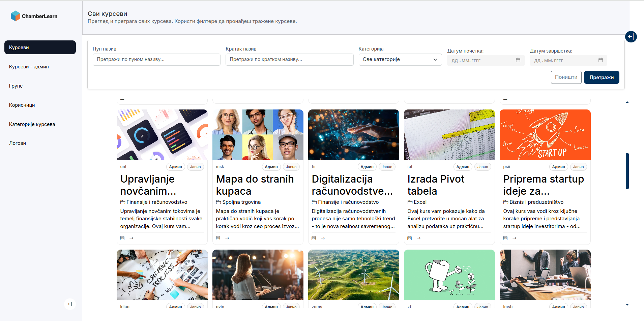Click the Датум завршетка date field
This screenshot has width=644, height=321.
(x=568, y=60)
